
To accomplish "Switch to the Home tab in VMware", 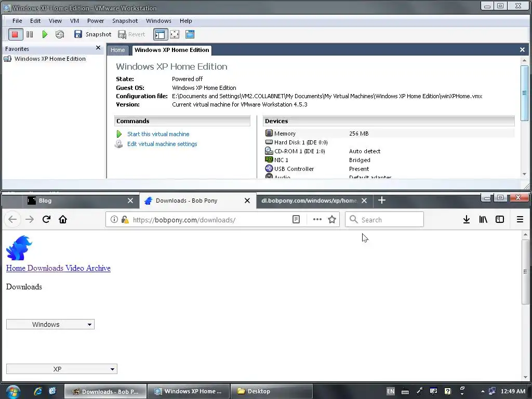I will (x=118, y=50).
